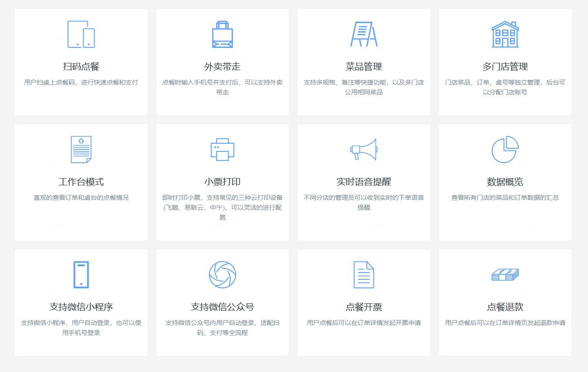Viewport: 588px width, 372px height.
Task: Click the takeaway bag icon for 外卖带走
Action: click(223, 34)
